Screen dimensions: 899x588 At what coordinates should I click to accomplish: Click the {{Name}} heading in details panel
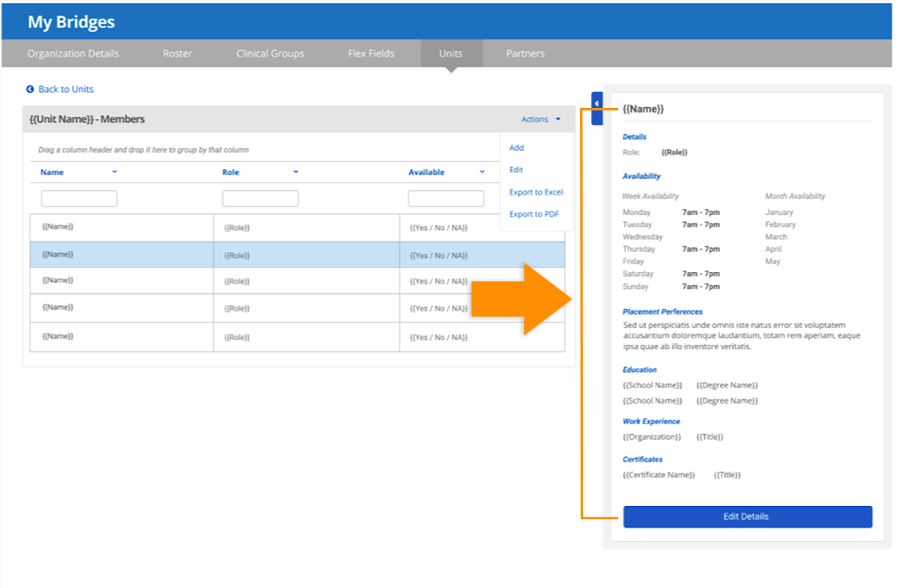tap(643, 109)
